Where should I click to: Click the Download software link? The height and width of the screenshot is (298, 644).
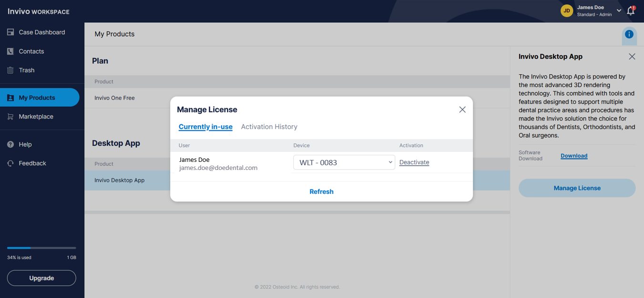[x=574, y=156]
